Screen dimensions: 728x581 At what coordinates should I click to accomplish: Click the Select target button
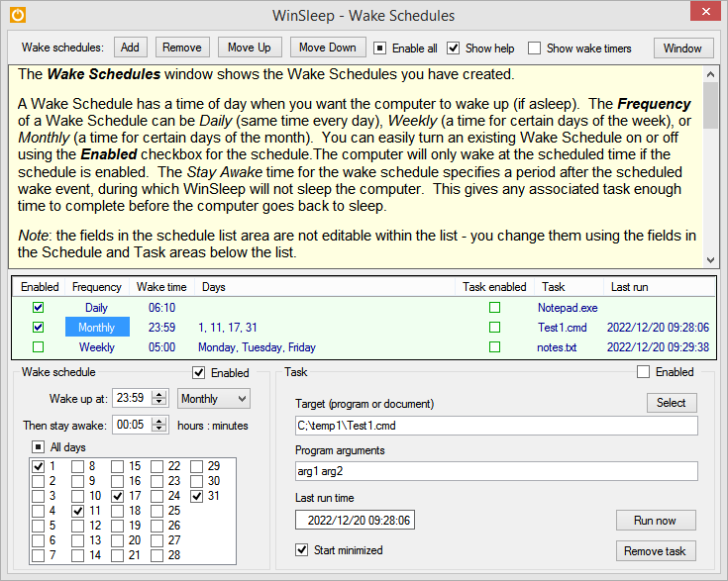coord(672,403)
